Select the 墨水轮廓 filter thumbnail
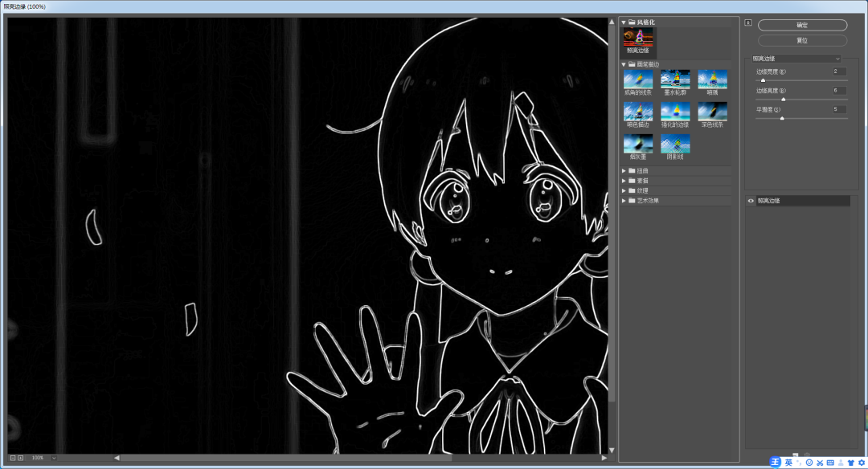The height and width of the screenshot is (469, 868). (x=675, y=80)
